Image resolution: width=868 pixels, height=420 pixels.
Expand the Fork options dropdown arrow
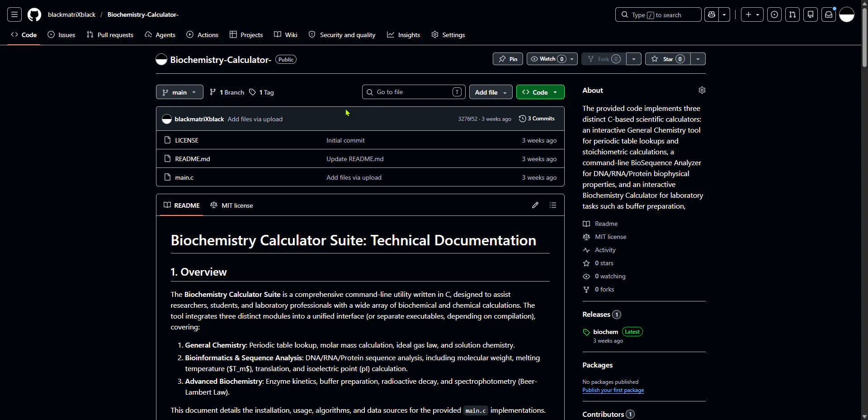click(x=634, y=59)
